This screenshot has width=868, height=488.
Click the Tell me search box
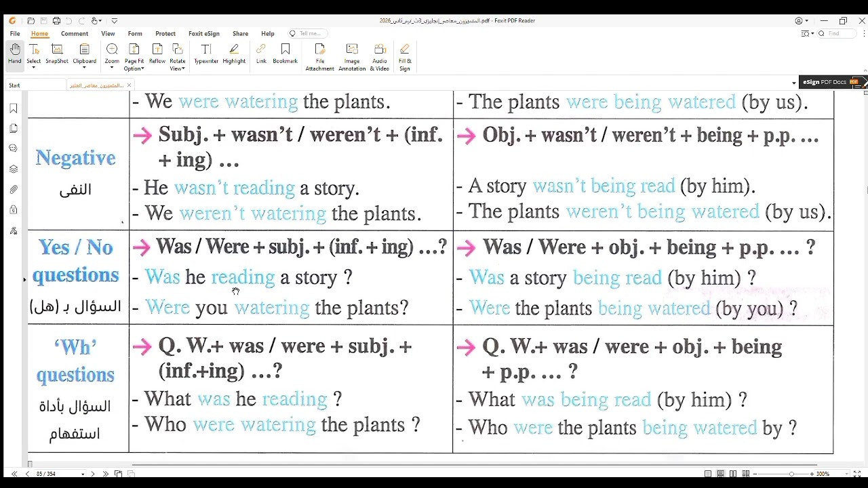pyautogui.click(x=307, y=33)
